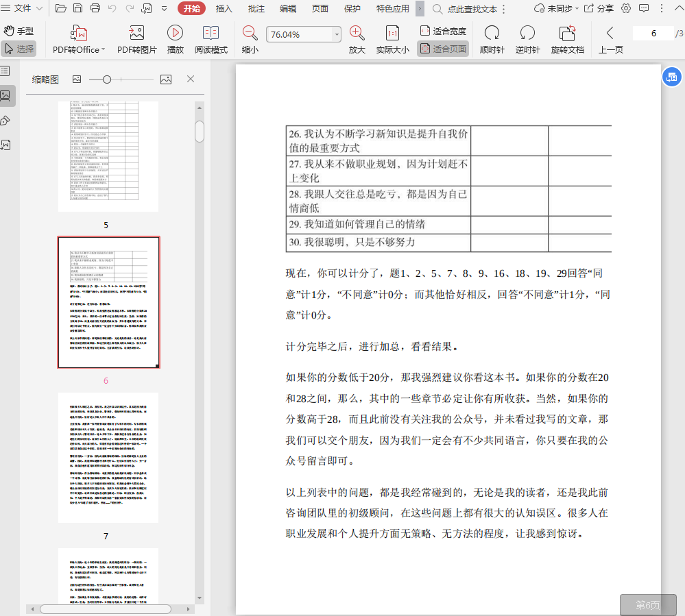This screenshot has height=616, width=685.
Task: Switch to the 编辑 tab
Action: coord(288,9)
